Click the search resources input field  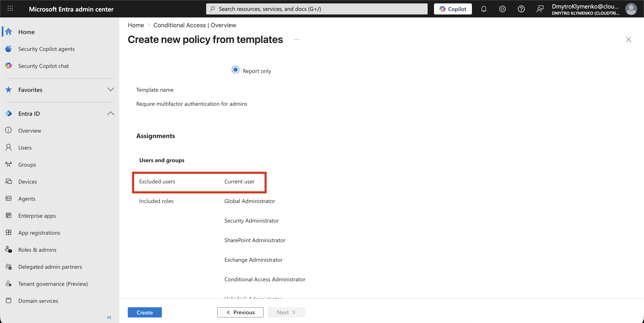[x=317, y=9]
